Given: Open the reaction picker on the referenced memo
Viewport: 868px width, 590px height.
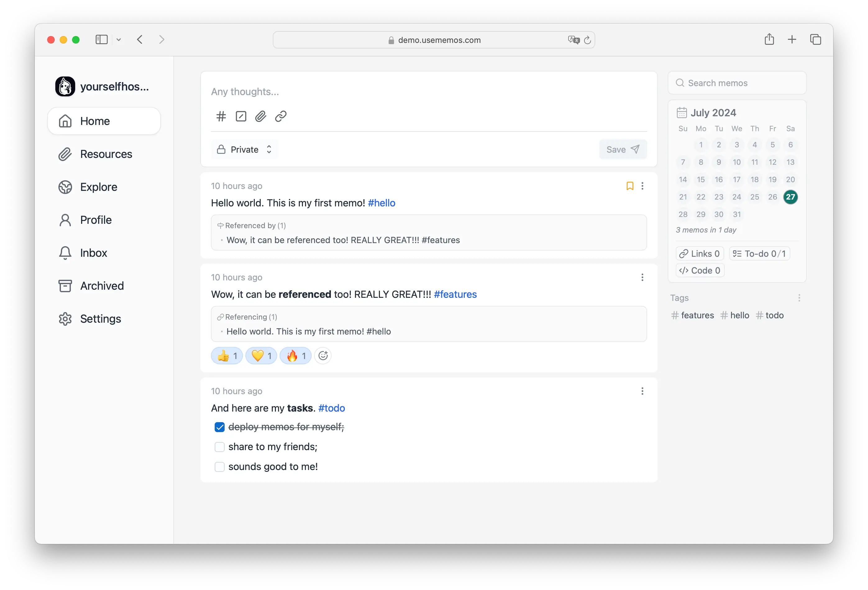Looking at the screenshot, I should pos(323,355).
